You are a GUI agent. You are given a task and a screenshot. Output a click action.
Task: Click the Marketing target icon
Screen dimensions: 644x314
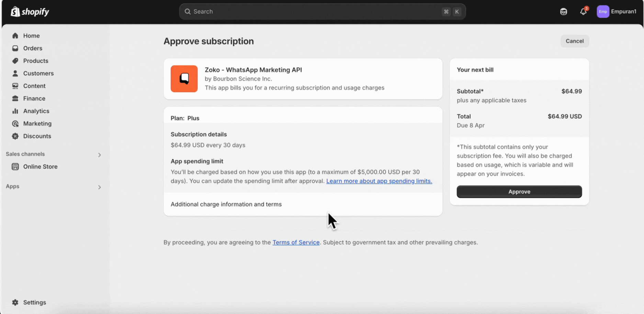[15, 124]
